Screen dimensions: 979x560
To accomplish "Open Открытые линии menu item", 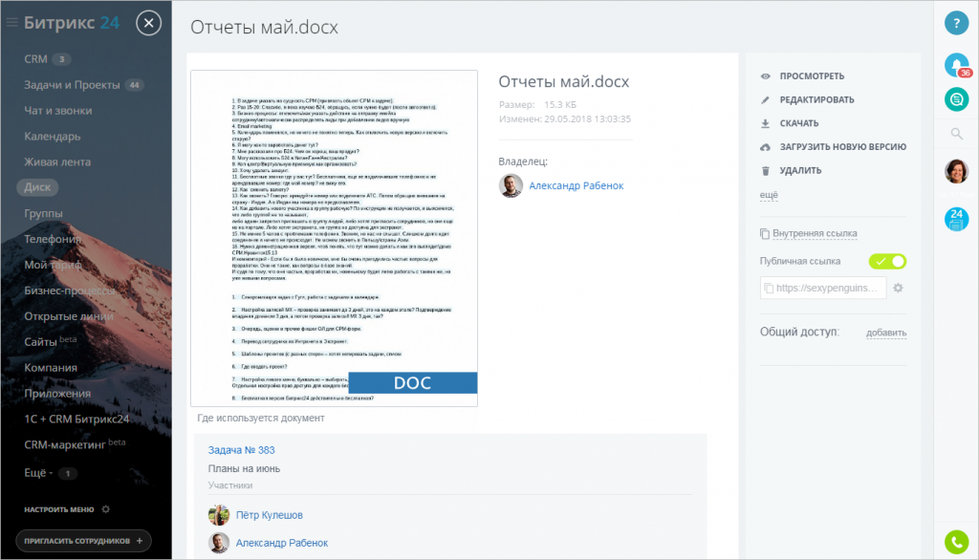I will pyautogui.click(x=69, y=316).
